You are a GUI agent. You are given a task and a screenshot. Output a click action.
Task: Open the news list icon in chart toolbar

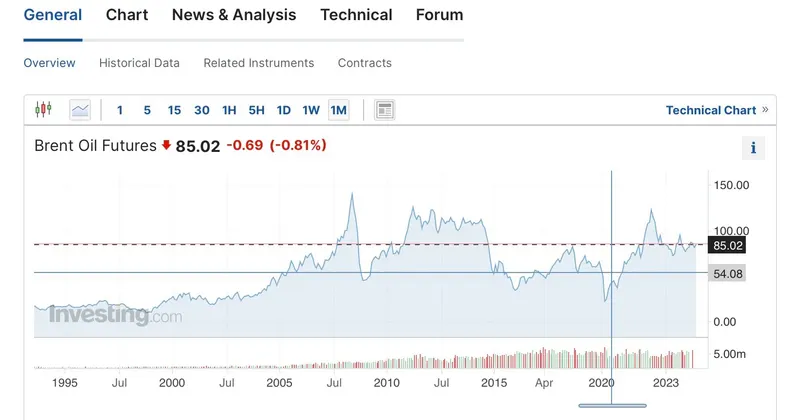click(384, 109)
